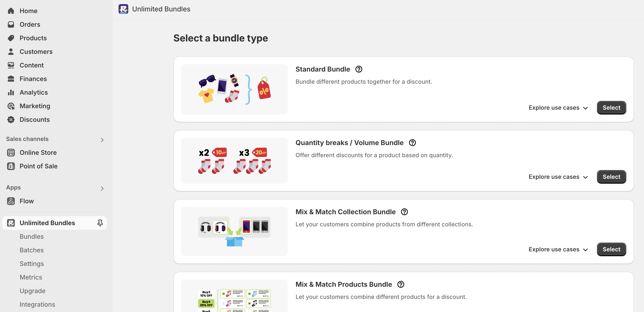Screen dimensions: 644x312
Task: Select Products in the sidebar
Action: click(33, 38)
